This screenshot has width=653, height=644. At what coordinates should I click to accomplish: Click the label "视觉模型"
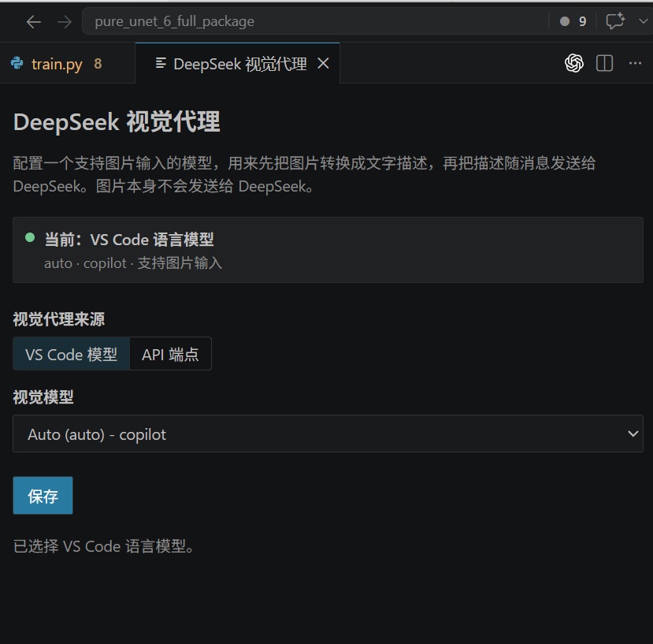pos(43,396)
